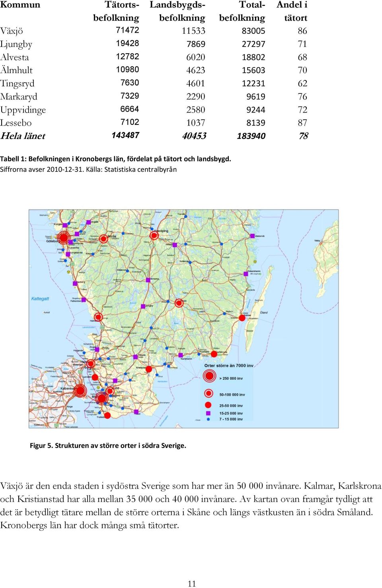Screen dimensions: 382x588
Task: Select Markaryd's tätort value 7329
Action: 130,96
